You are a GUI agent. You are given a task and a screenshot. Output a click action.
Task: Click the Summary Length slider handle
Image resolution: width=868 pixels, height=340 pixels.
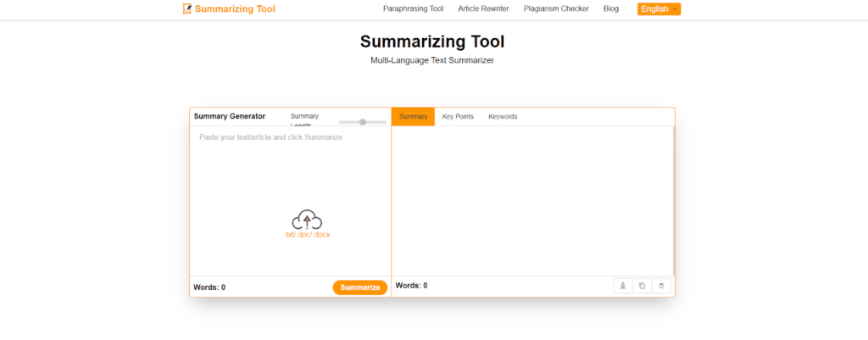point(363,122)
